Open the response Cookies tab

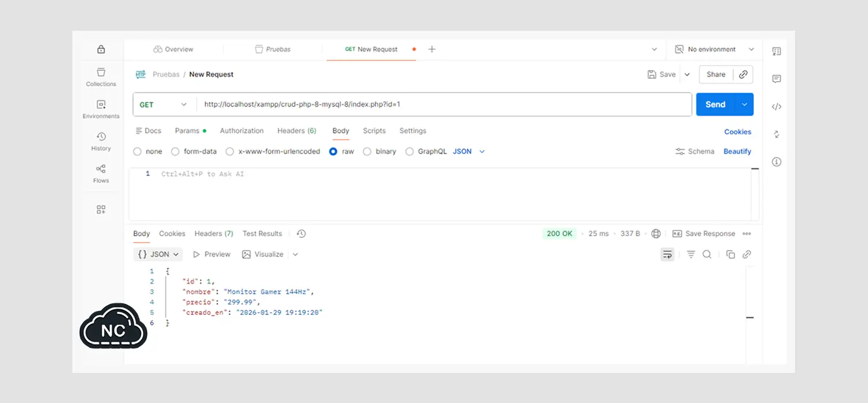(172, 234)
